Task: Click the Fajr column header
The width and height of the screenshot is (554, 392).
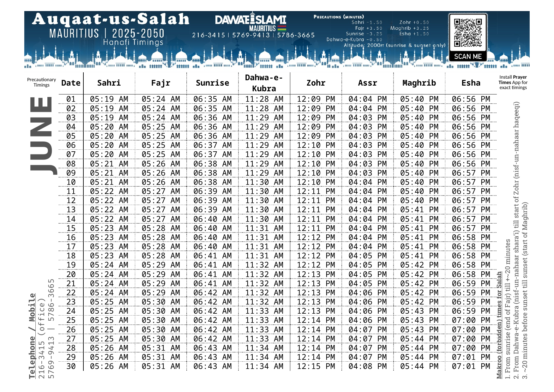Action: [160, 83]
